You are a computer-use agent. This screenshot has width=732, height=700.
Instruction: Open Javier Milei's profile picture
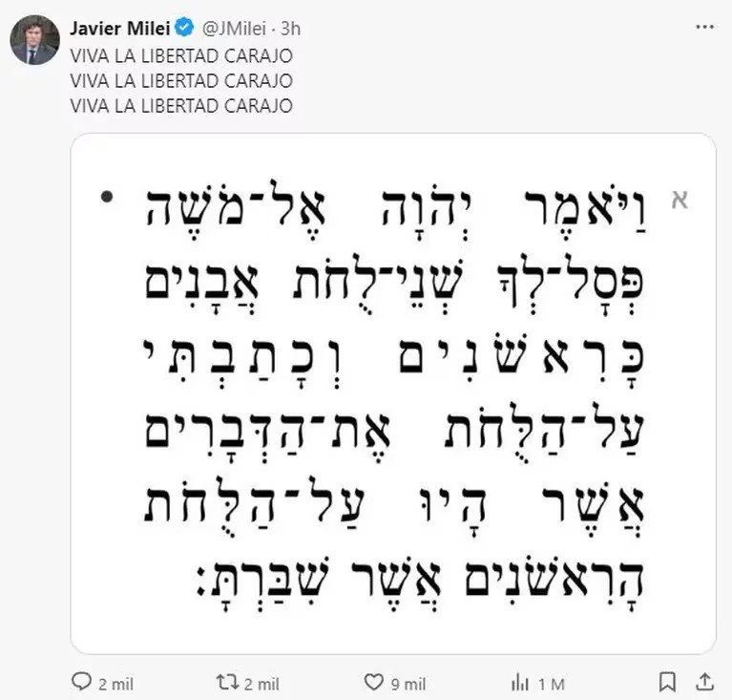click(32, 42)
